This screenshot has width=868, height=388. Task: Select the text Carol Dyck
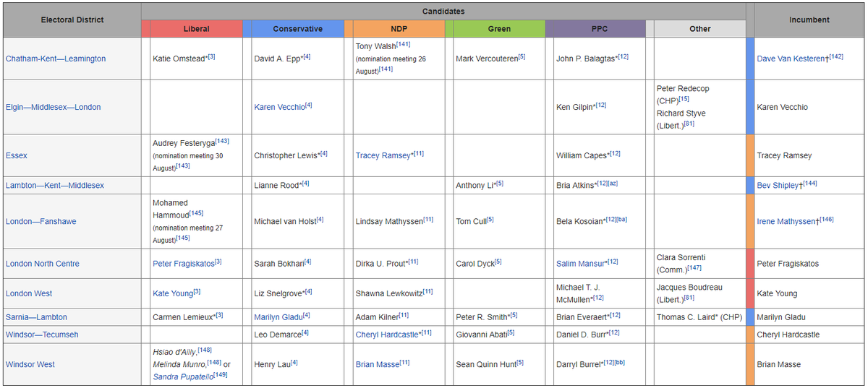click(475, 264)
